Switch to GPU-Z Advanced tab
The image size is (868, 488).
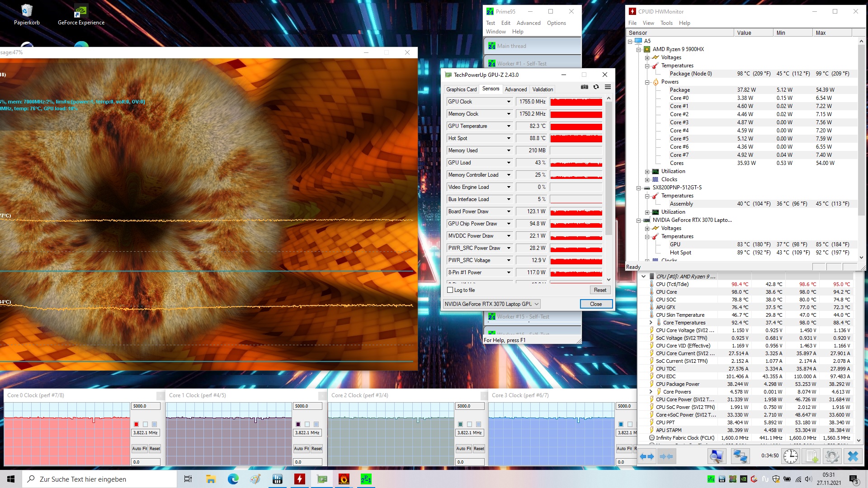coord(515,89)
